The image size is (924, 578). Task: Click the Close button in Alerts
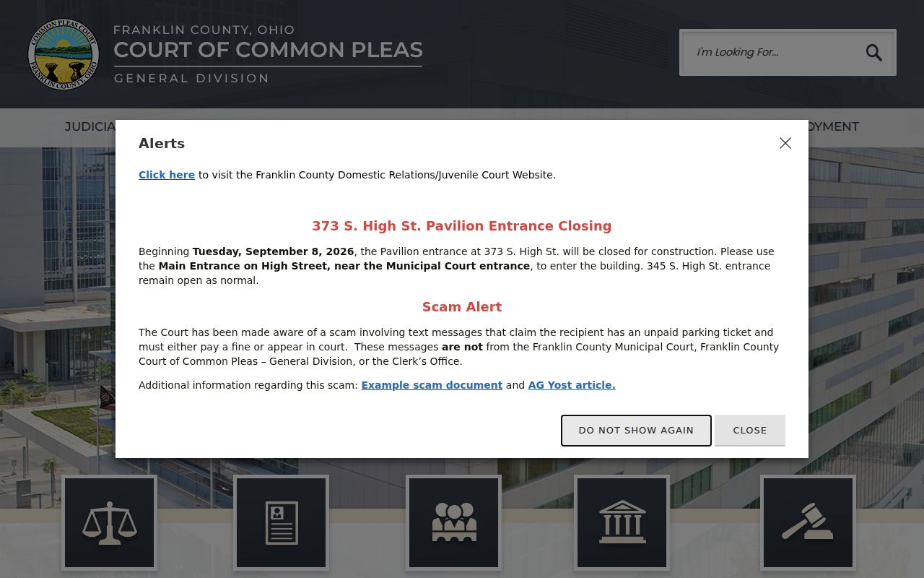(x=750, y=430)
